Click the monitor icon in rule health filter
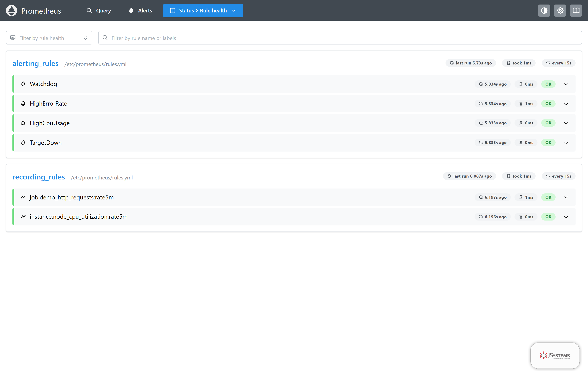The image size is (588, 377). pos(13,38)
